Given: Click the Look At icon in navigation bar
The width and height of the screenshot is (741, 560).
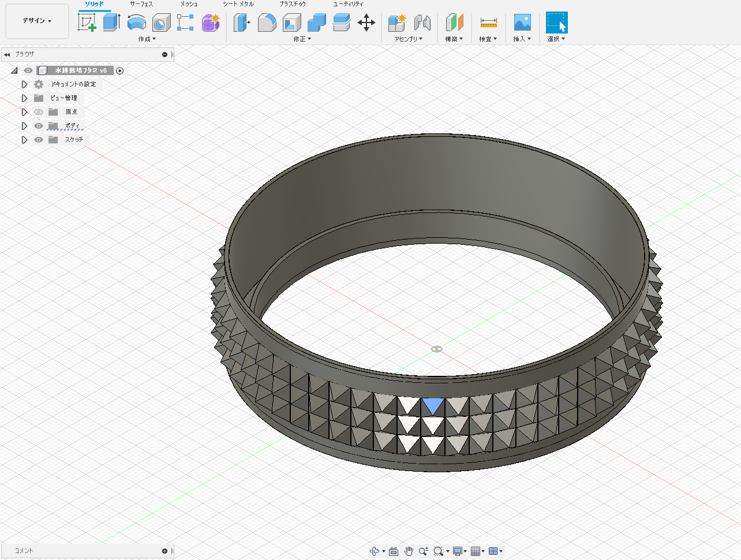Looking at the screenshot, I should [394, 551].
